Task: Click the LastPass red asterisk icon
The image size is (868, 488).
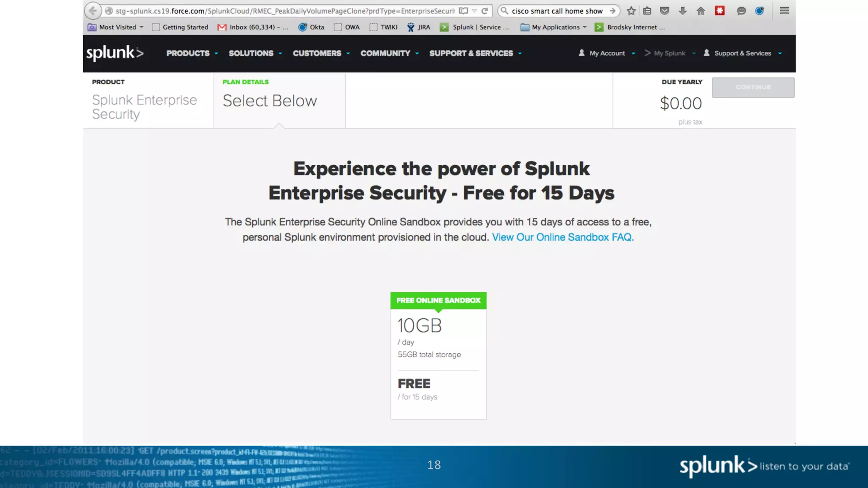Action: (720, 11)
